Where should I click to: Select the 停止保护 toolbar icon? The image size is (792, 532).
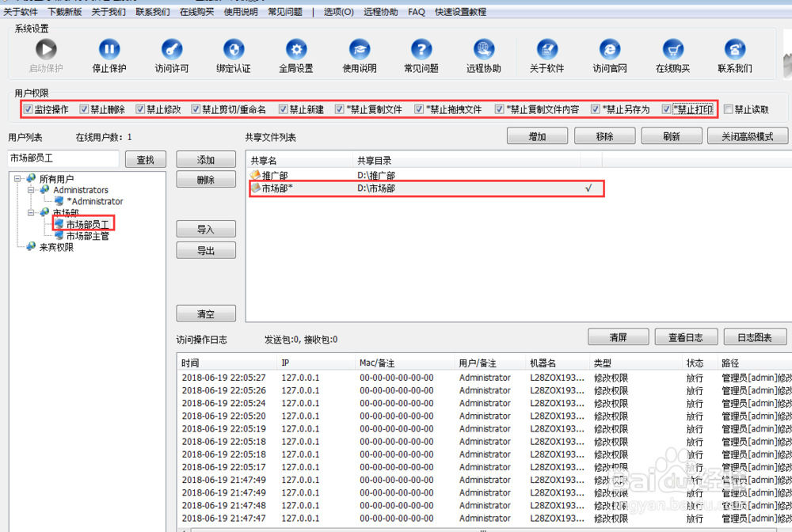point(108,49)
